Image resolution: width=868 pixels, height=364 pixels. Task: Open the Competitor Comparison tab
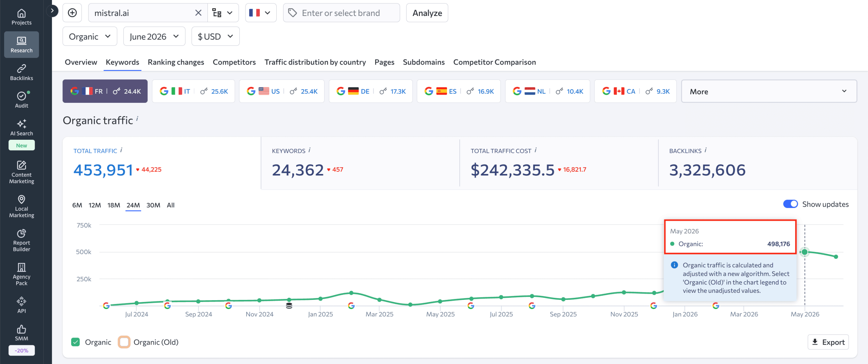click(x=495, y=62)
